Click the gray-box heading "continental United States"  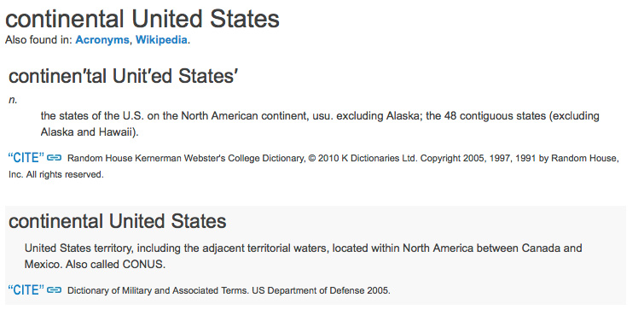[x=118, y=221]
